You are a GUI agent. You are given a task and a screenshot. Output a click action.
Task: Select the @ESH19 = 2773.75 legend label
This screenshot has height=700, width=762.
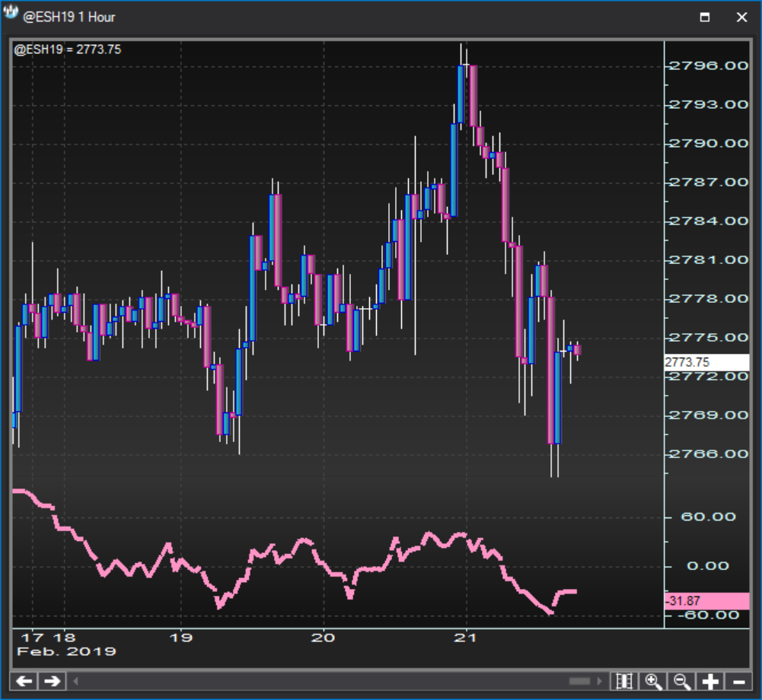(68, 49)
